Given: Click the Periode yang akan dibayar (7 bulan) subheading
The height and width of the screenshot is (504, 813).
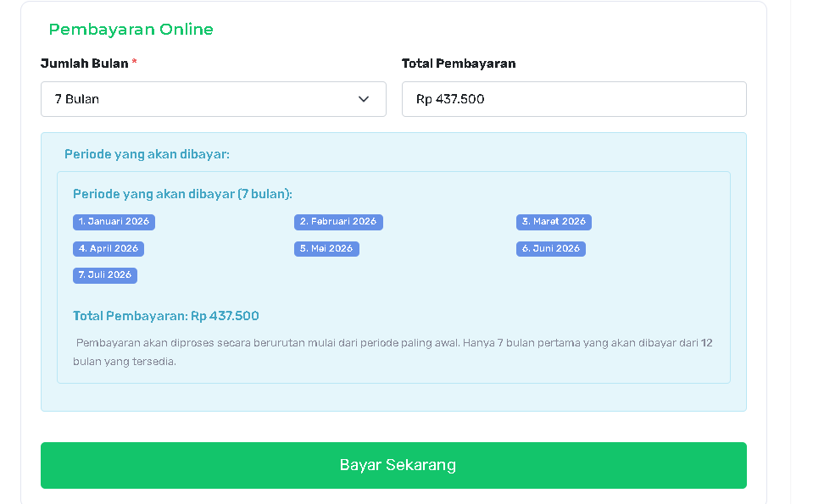Looking at the screenshot, I should point(182,194).
